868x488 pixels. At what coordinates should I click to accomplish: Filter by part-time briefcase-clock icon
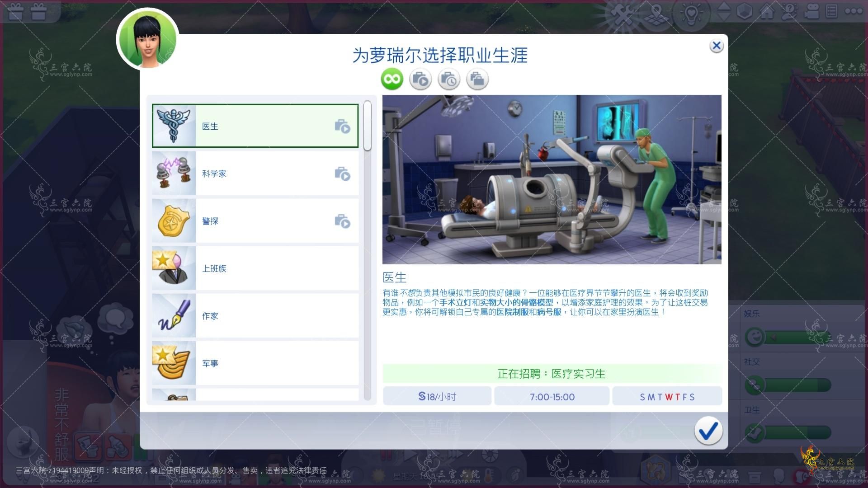pos(449,80)
